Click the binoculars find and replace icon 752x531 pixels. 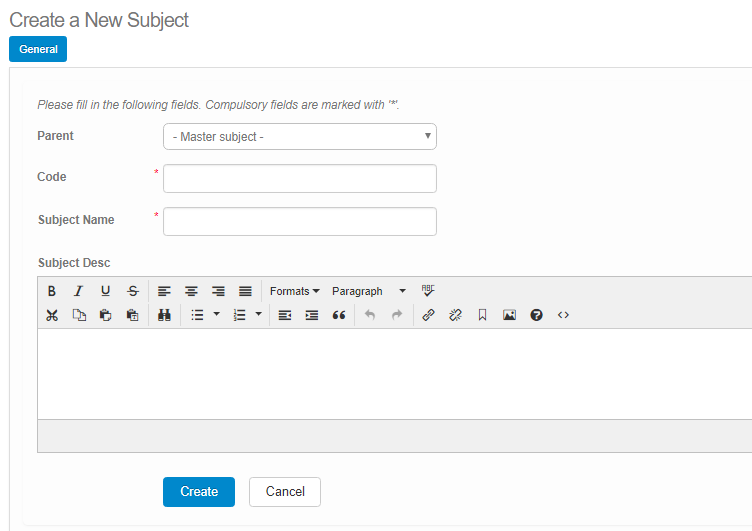(x=165, y=315)
